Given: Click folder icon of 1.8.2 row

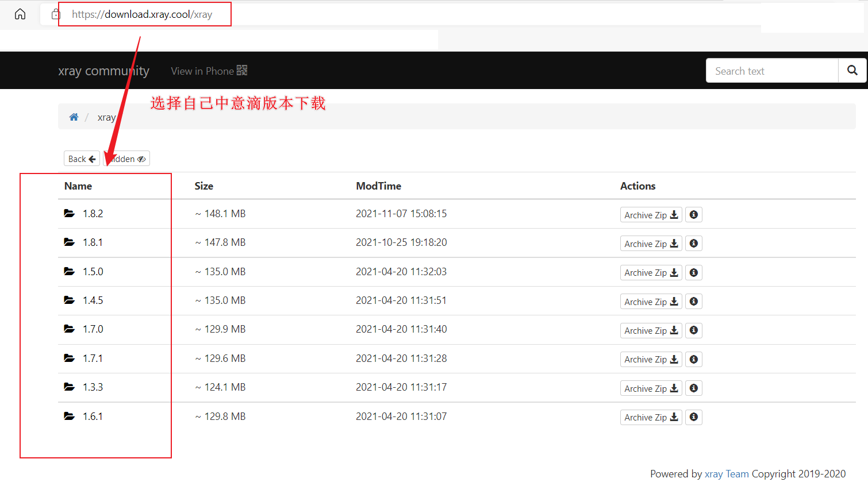Looking at the screenshot, I should coord(70,213).
